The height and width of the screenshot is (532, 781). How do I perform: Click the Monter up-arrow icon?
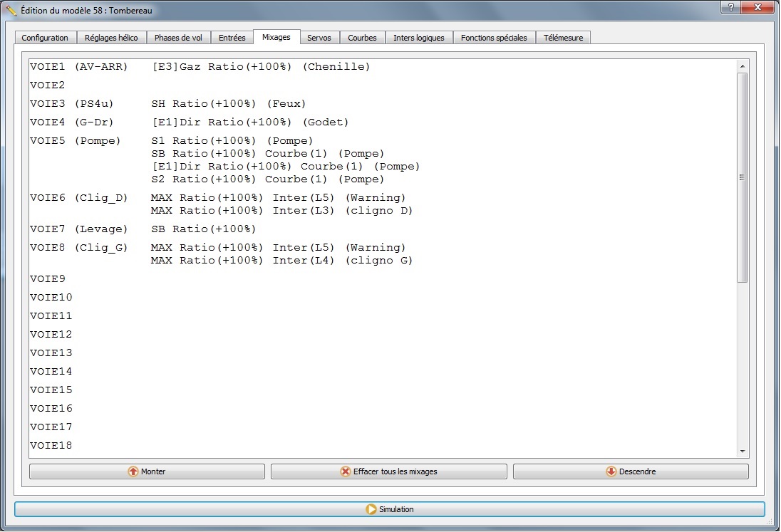133,471
